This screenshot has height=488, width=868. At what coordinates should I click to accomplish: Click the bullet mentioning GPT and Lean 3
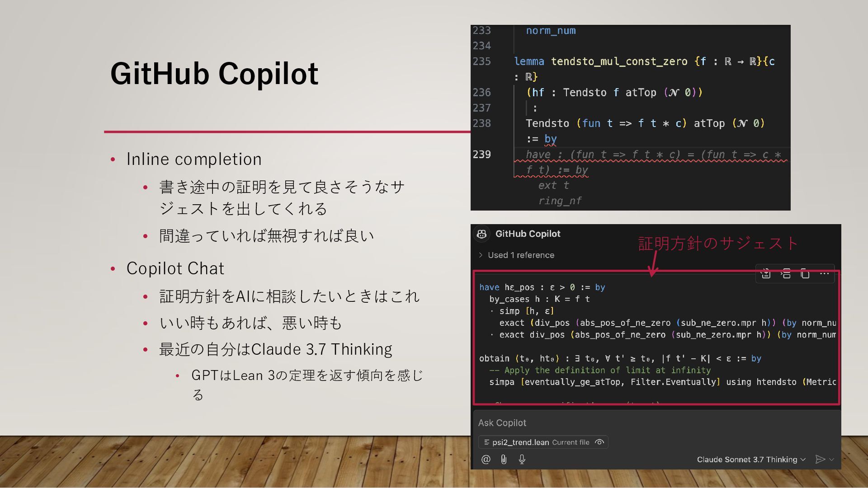coord(307,385)
